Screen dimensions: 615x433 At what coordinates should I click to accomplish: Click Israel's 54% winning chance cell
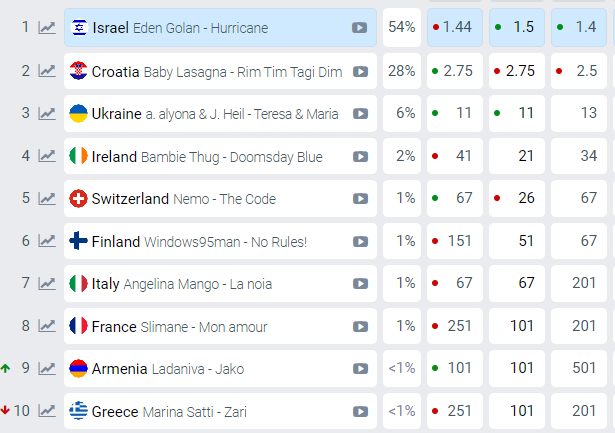click(402, 28)
